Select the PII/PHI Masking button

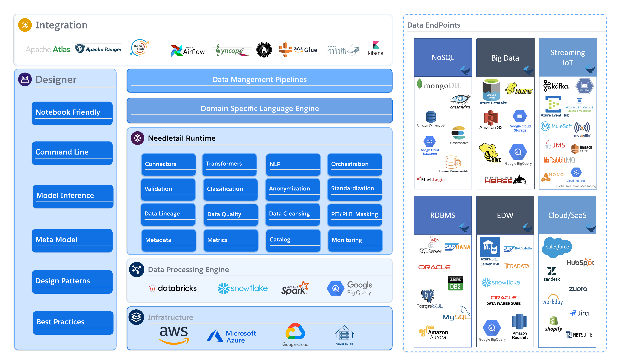click(354, 214)
